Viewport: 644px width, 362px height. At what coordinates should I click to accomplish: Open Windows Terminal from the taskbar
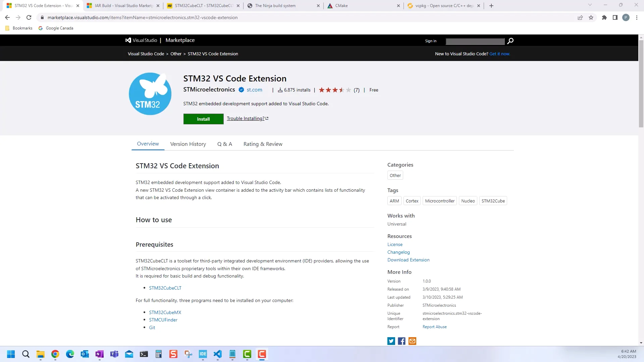click(144, 354)
